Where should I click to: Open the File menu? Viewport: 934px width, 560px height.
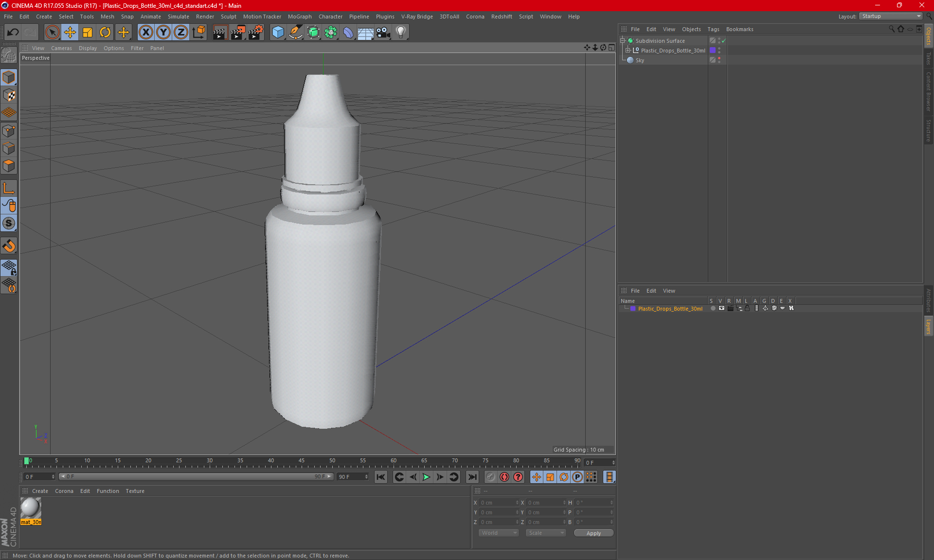click(x=8, y=17)
